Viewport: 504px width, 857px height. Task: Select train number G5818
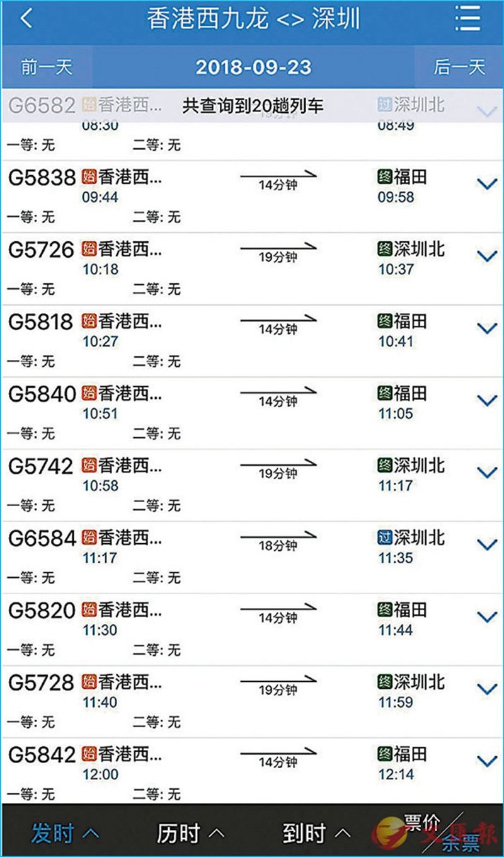[42, 323]
